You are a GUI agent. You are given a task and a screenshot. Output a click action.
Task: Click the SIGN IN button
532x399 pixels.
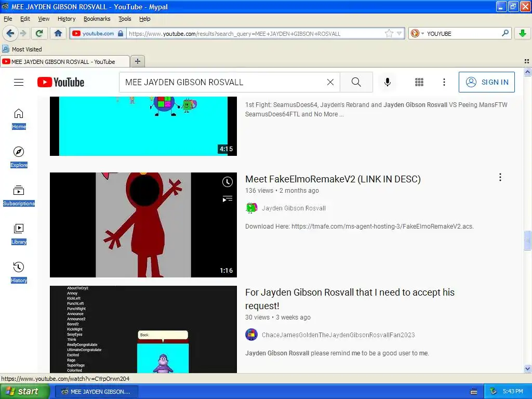486,82
